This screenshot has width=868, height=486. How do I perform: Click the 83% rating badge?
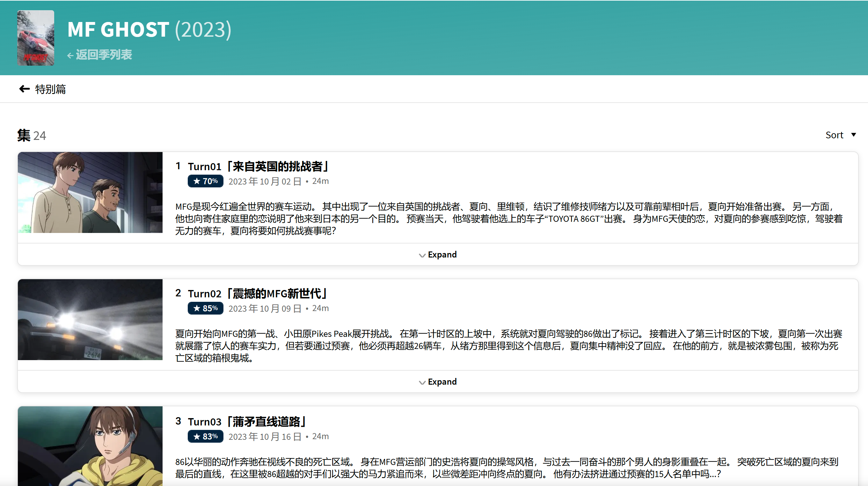pyautogui.click(x=206, y=437)
